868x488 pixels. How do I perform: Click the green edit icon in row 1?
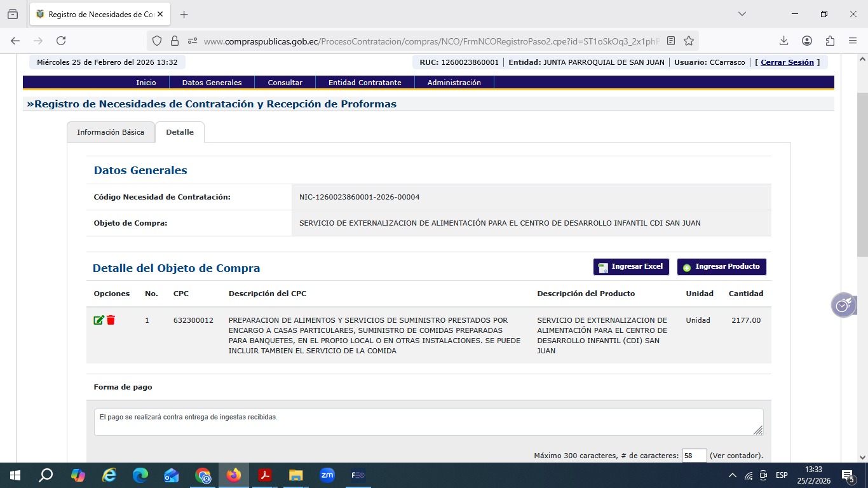point(98,320)
